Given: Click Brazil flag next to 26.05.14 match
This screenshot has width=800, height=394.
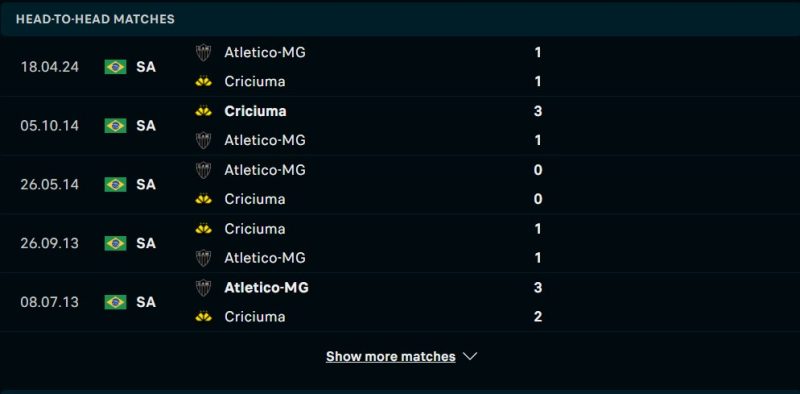Looking at the screenshot, I should click(x=115, y=184).
